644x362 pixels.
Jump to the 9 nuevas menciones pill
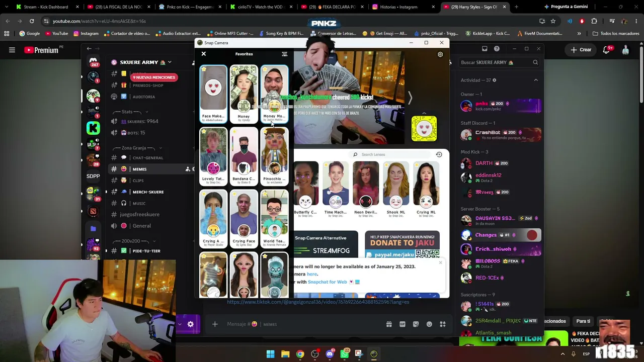pos(154,77)
